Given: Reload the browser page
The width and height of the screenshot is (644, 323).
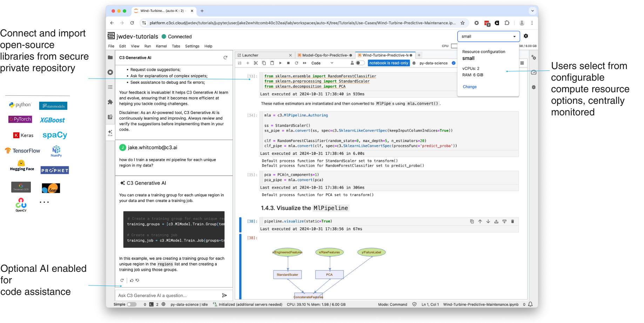Looking at the screenshot, I should [x=132, y=23].
